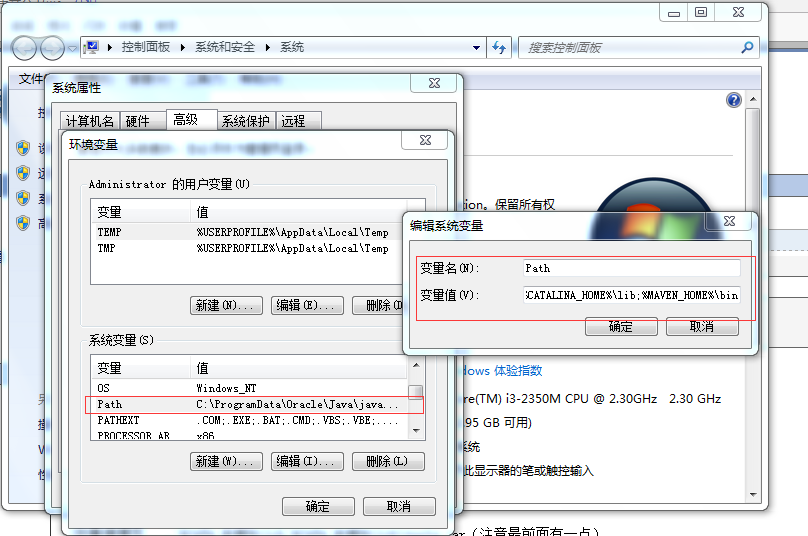The height and width of the screenshot is (536, 808).
Task: Switch to the 计算机名 tab
Action: click(90, 121)
